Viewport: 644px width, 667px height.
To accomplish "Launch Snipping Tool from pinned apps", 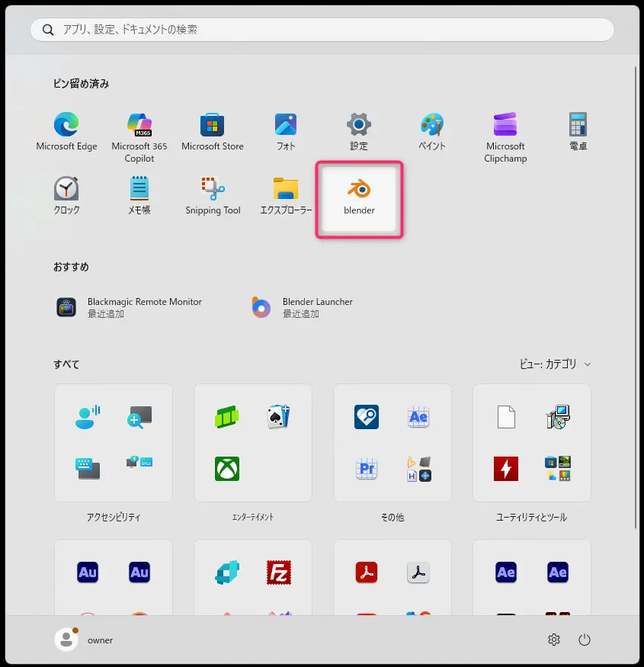I will (x=213, y=195).
